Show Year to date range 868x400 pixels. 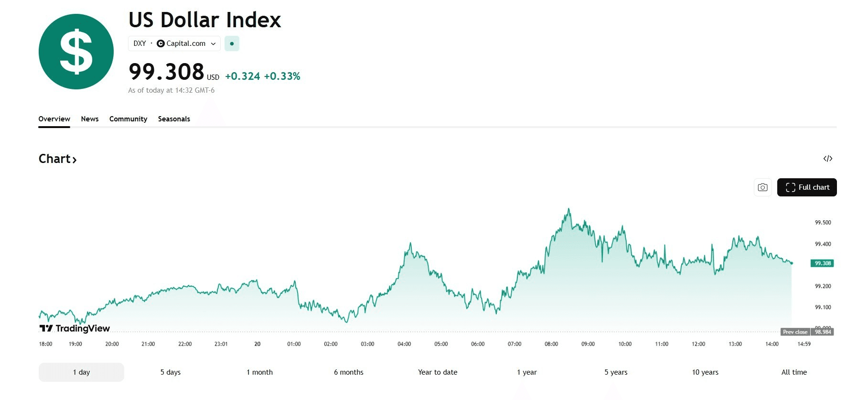(x=438, y=372)
